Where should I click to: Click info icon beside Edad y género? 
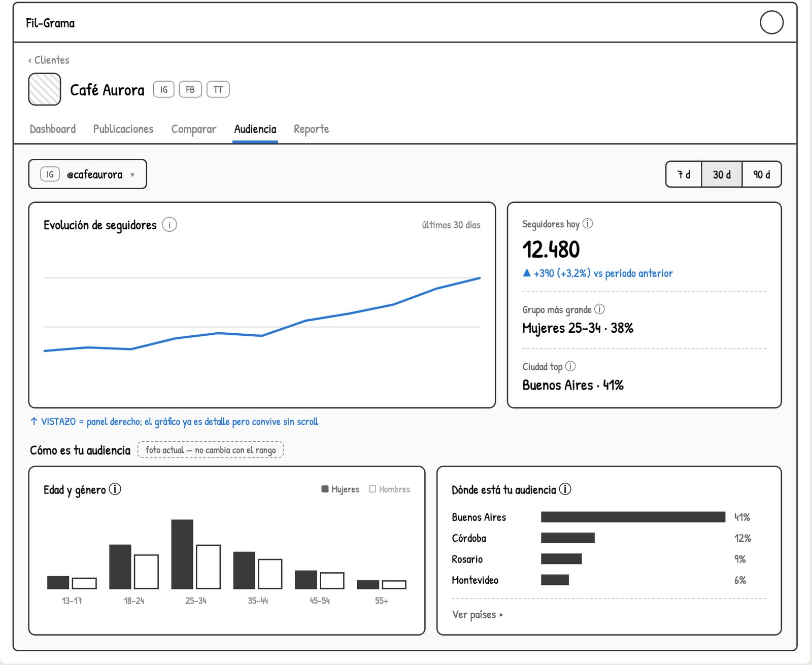coord(115,489)
